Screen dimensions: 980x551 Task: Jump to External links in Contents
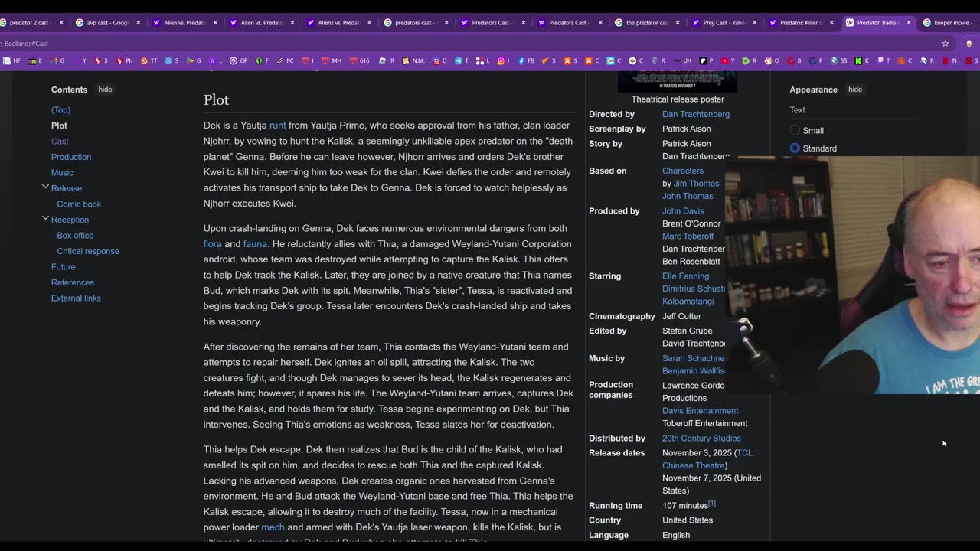pos(76,298)
